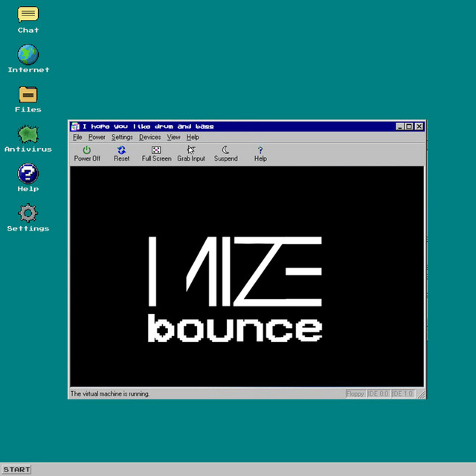
Task: Click the window title bar app icon
Action: pos(75,126)
